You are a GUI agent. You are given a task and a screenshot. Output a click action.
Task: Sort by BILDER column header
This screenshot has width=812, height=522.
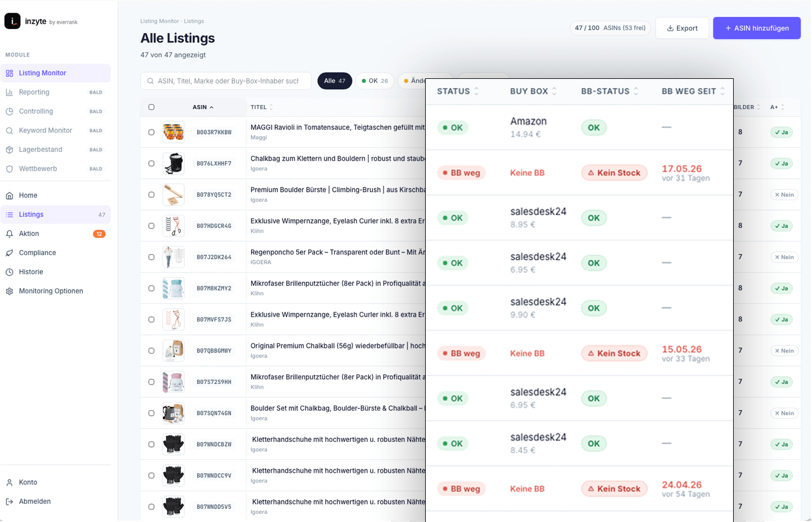(x=747, y=107)
